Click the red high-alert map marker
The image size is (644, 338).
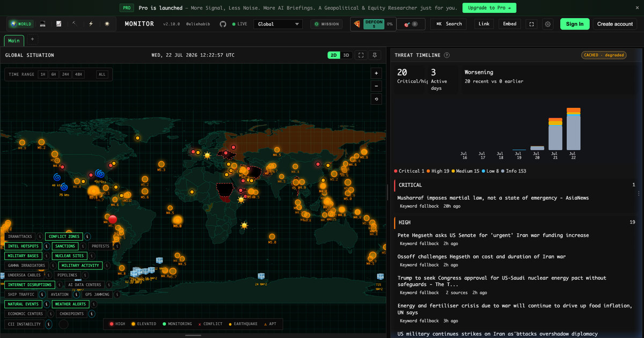point(113,219)
